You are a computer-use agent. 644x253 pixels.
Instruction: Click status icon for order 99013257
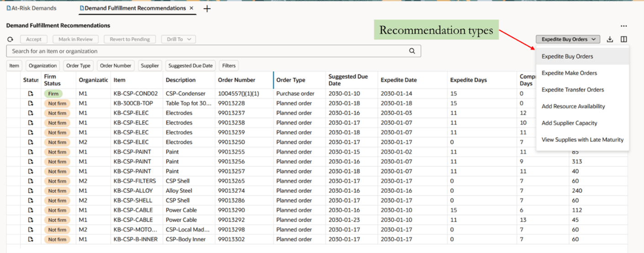pos(31,171)
